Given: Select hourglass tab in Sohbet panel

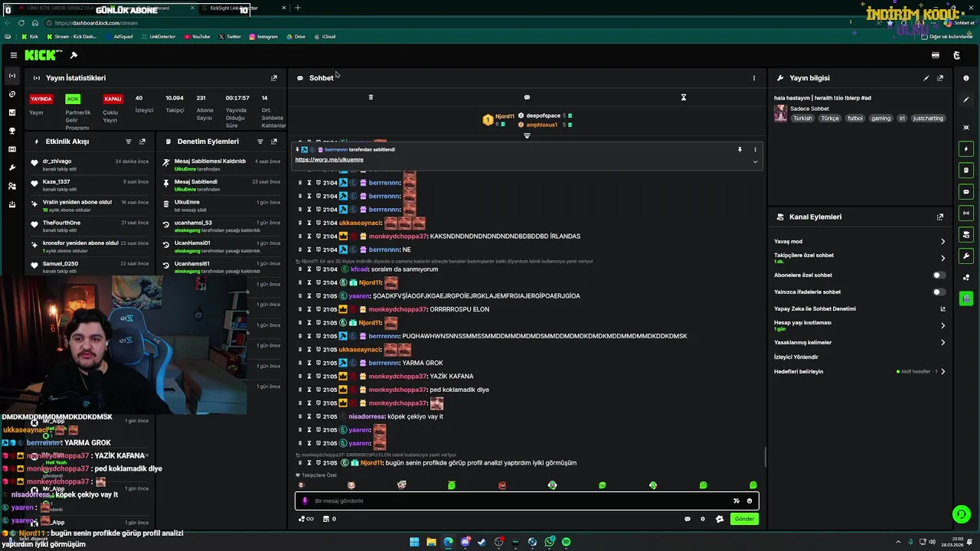Looking at the screenshot, I should [684, 97].
